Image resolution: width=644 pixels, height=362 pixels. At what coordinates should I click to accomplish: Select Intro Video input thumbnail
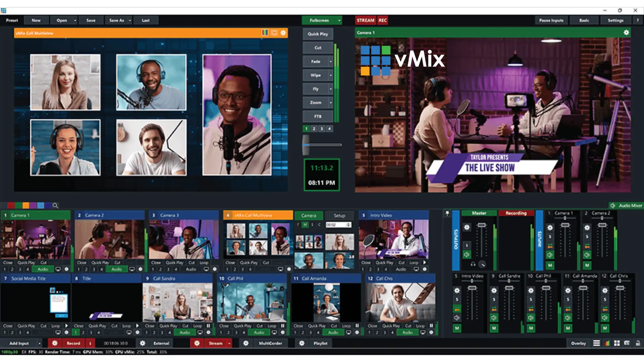tap(394, 239)
